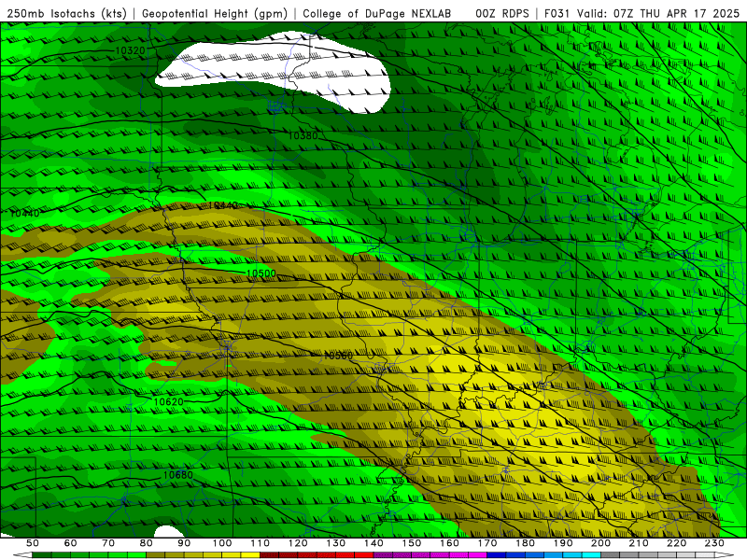Click the 170 knot scale label
The image size is (747, 560).
(487, 543)
